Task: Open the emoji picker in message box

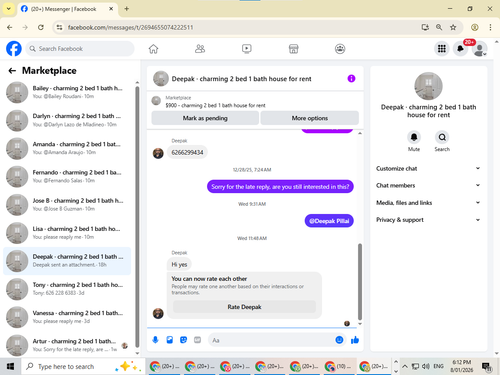Action: pos(339,340)
